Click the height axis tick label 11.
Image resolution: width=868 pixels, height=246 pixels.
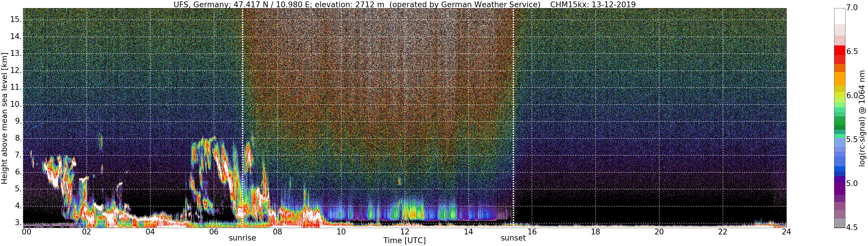pos(16,87)
